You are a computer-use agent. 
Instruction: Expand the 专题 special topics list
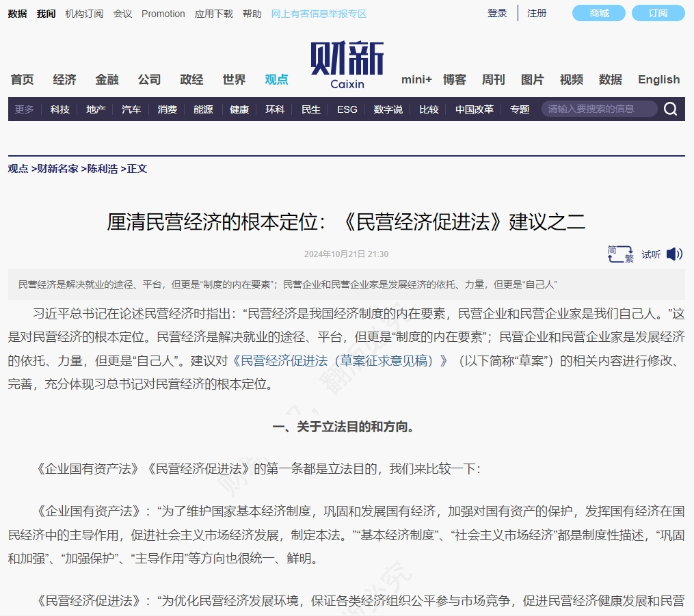[x=520, y=109]
